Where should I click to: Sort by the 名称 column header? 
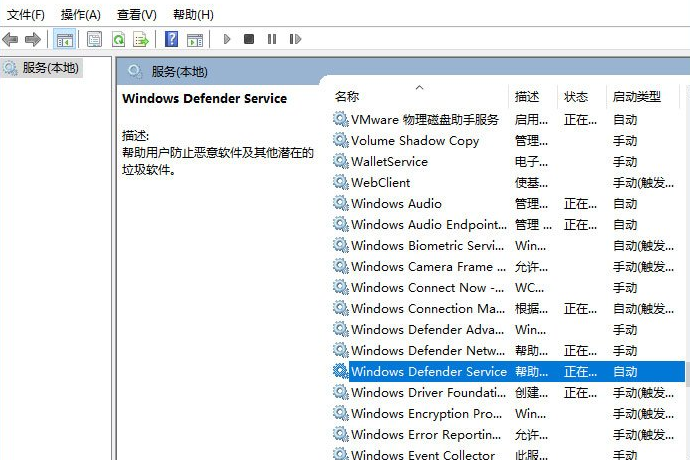pyautogui.click(x=347, y=96)
